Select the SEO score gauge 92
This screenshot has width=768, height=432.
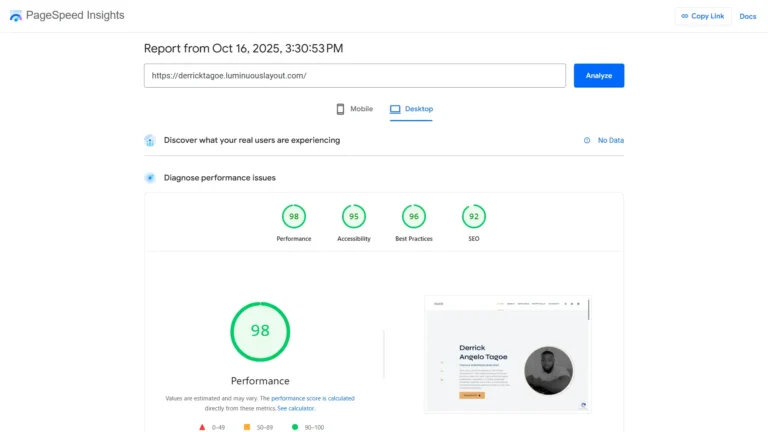click(473, 216)
